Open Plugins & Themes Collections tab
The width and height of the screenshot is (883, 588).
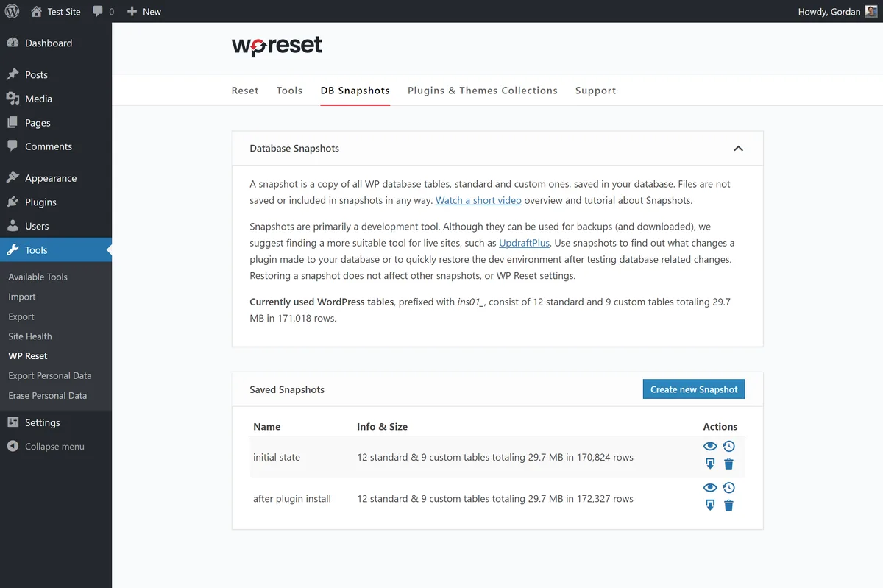click(483, 91)
